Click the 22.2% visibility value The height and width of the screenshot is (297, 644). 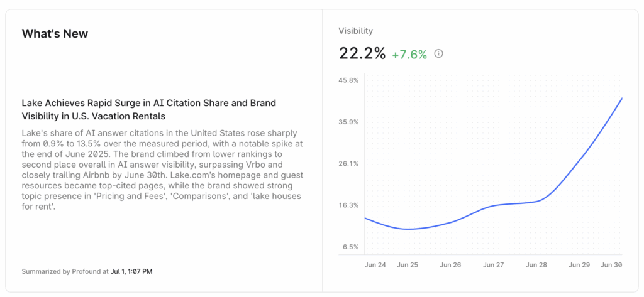(362, 54)
